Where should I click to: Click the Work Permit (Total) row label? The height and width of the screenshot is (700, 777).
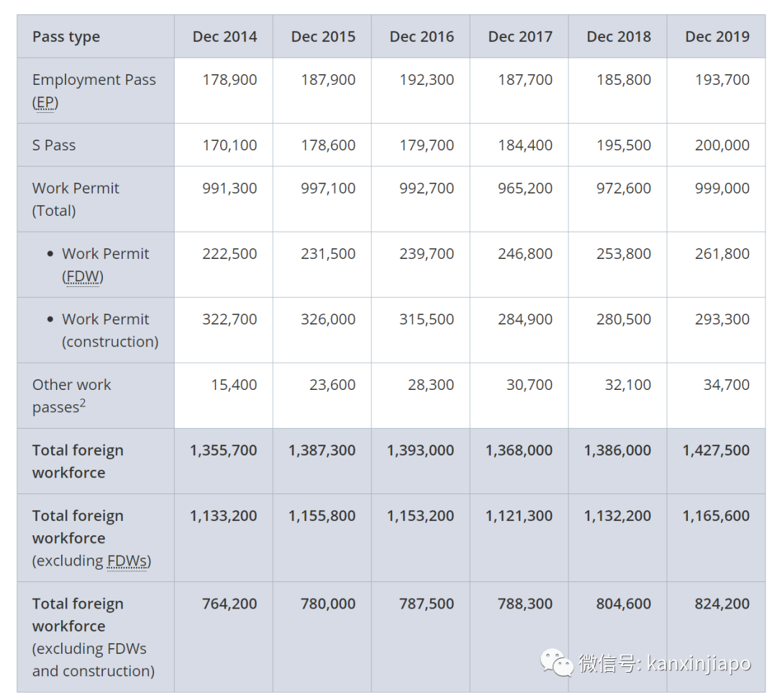(x=76, y=199)
